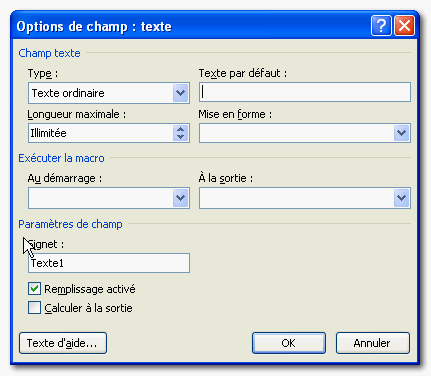The image size is (431, 376).
Task: Click the help question mark icon
Action: click(x=381, y=25)
